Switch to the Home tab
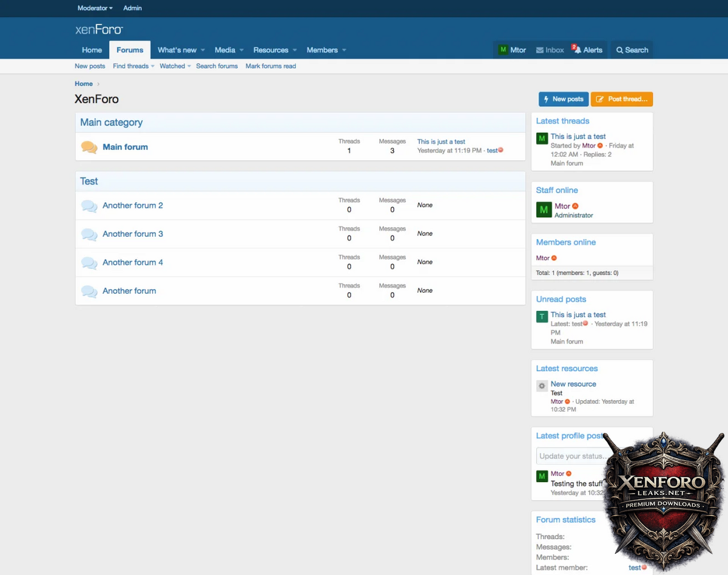 point(92,50)
